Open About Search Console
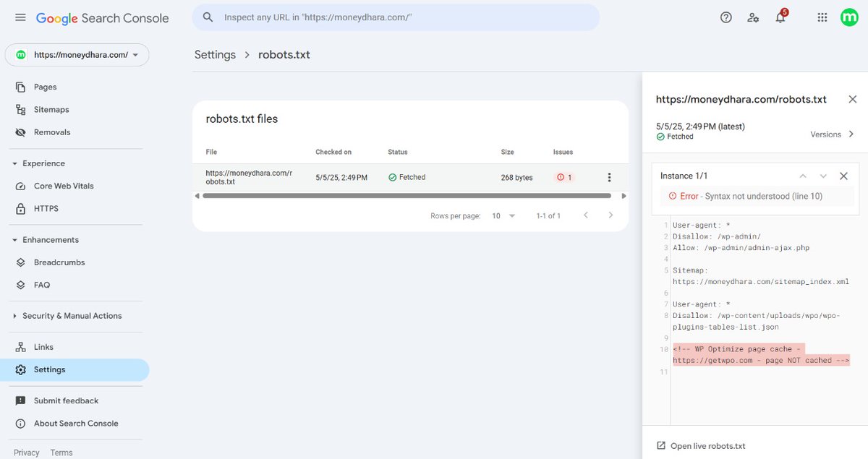The width and height of the screenshot is (868, 459). coord(75,424)
